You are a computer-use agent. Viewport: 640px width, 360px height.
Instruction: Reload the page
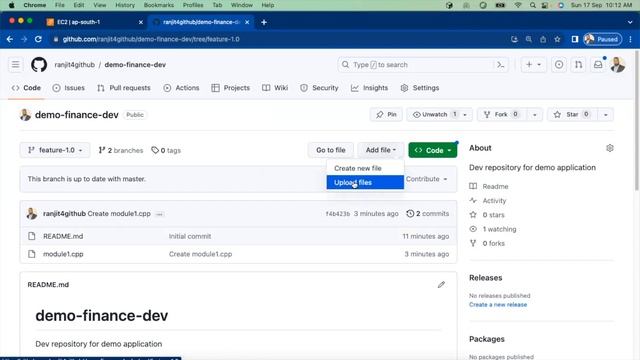pos(38,39)
